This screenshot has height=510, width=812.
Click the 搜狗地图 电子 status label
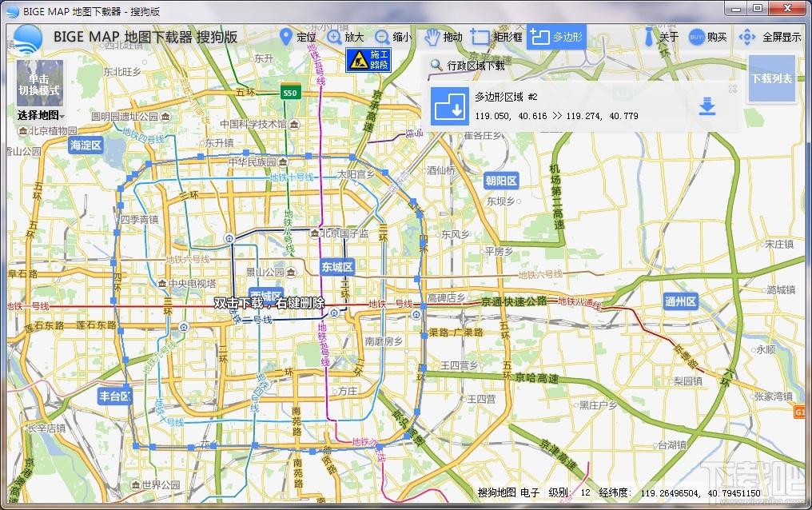click(x=508, y=492)
